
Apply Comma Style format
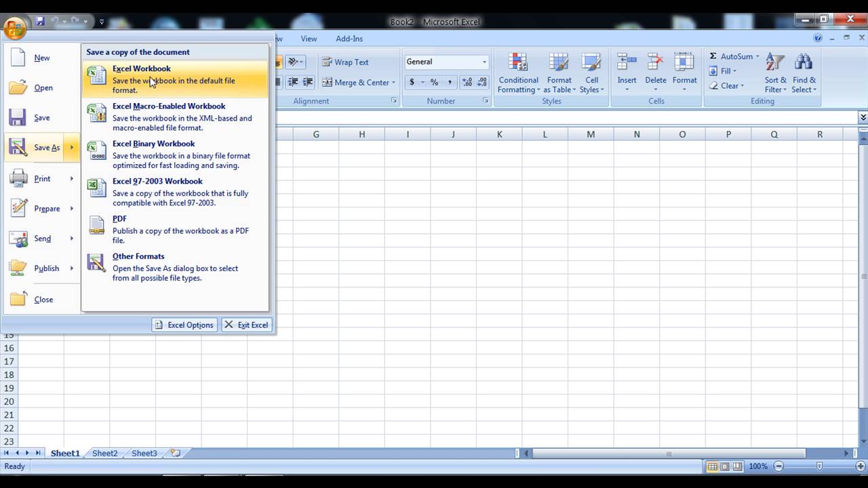(x=449, y=82)
